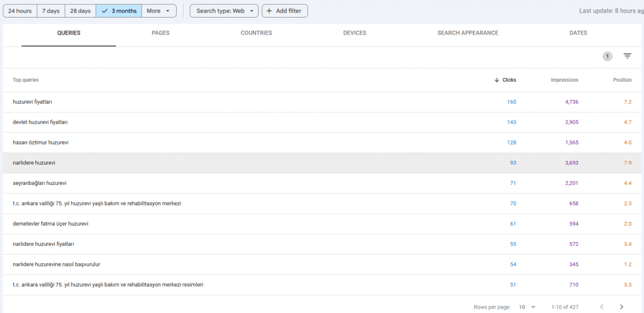Open the query 'hasan öztimur huzurevi'

pos(41,142)
